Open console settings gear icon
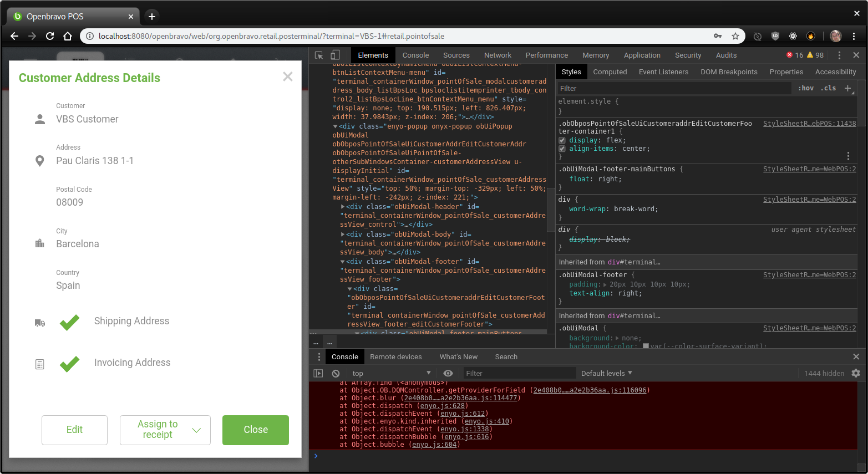Image resolution: width=868 pixels, height=474 pixels. 856,373
